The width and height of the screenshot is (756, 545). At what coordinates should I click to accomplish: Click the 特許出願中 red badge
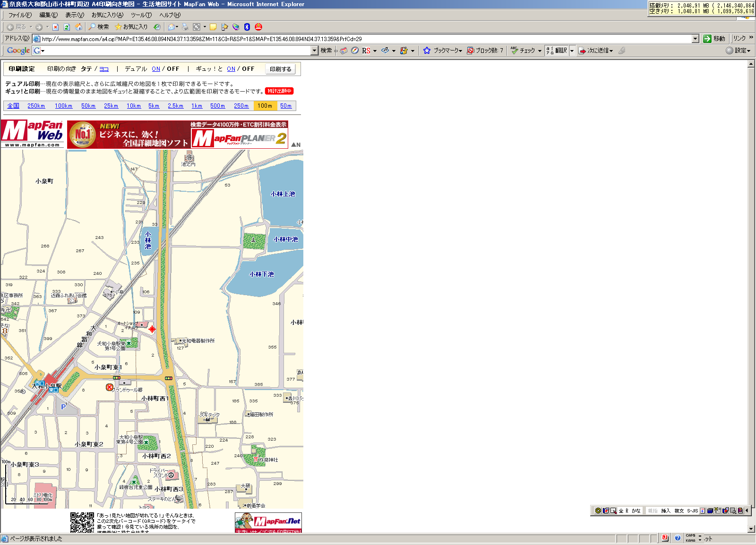pos(279,91)
